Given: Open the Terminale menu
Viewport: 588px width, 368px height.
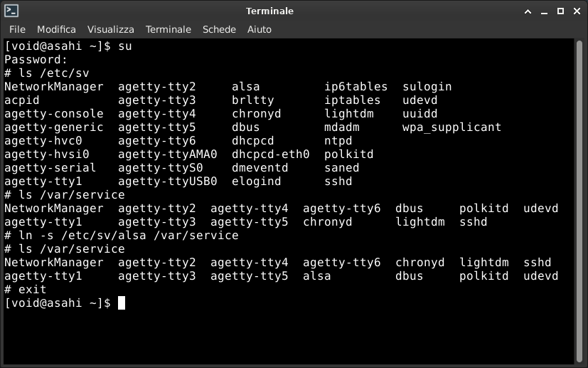Looking at the screenshot, I should coord(169,29).
